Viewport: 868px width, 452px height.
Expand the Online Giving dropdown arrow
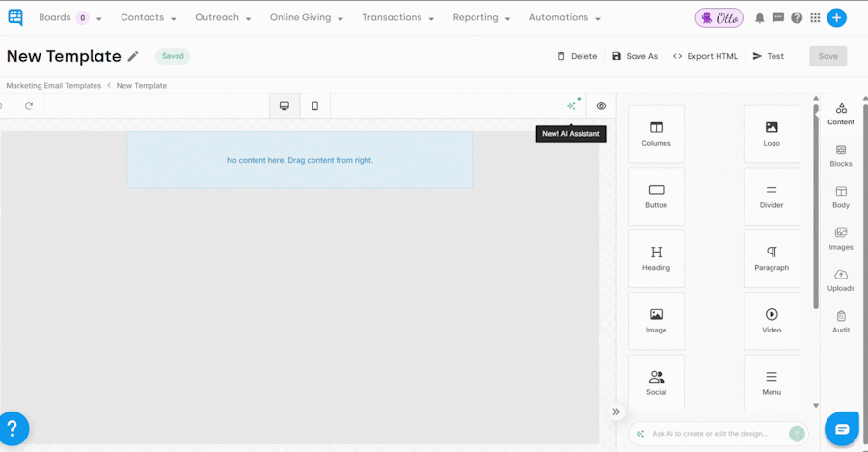coord(340,19)
